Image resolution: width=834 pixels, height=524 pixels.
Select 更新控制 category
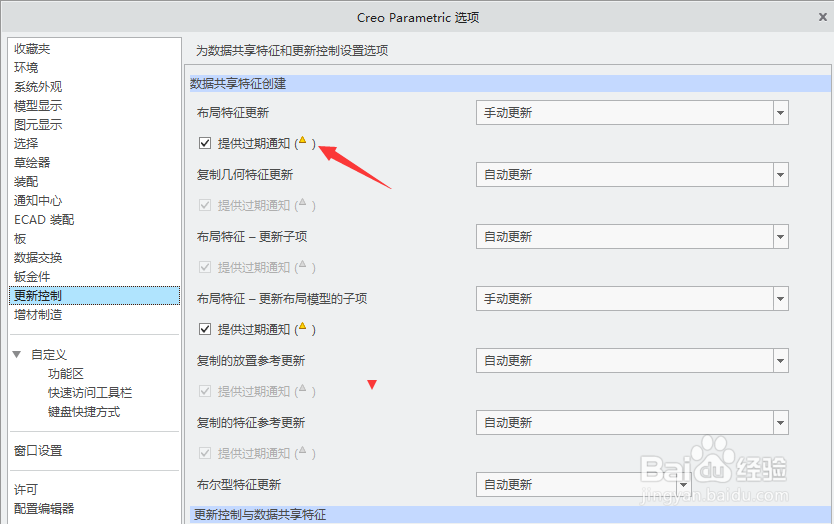coord(95,296)
